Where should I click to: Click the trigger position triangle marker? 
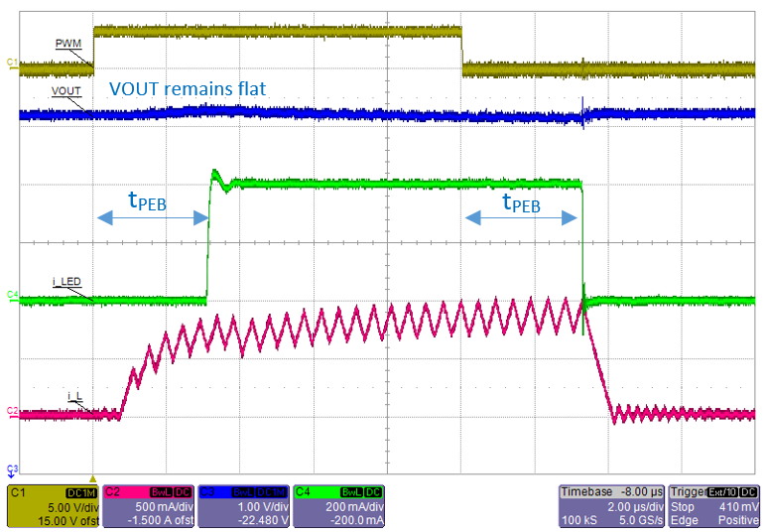click(x=92, y=476)
